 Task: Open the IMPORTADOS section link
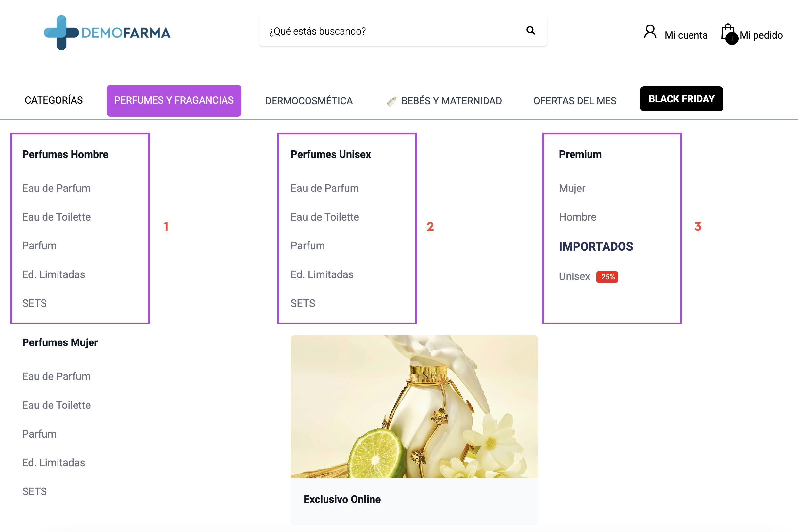596,247
